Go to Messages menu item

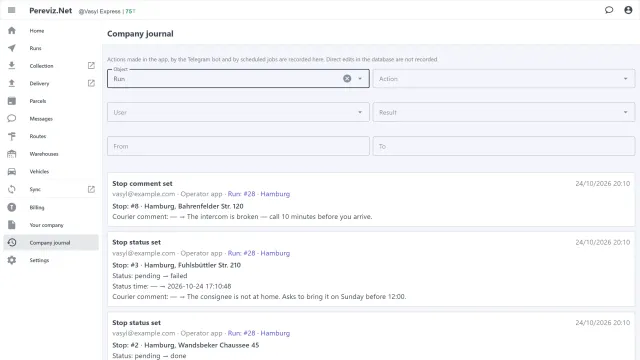(51, 118)
